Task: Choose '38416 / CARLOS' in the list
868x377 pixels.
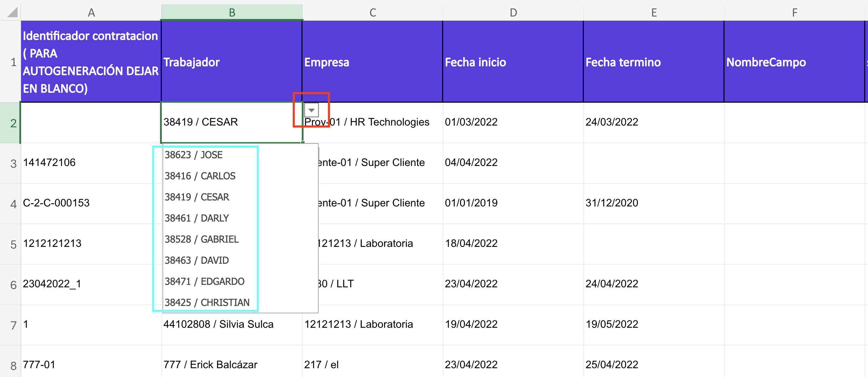Action: [x=241, y=176]
